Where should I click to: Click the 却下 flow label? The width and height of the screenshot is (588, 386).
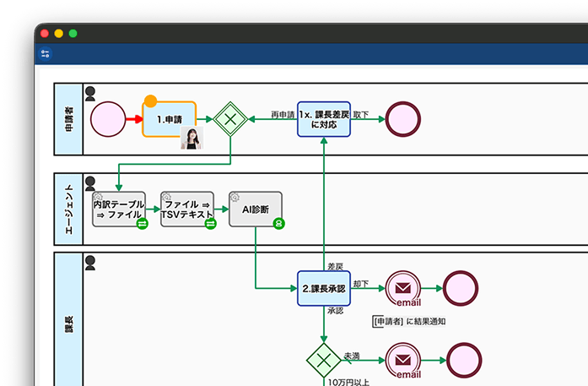coord(361,284)
